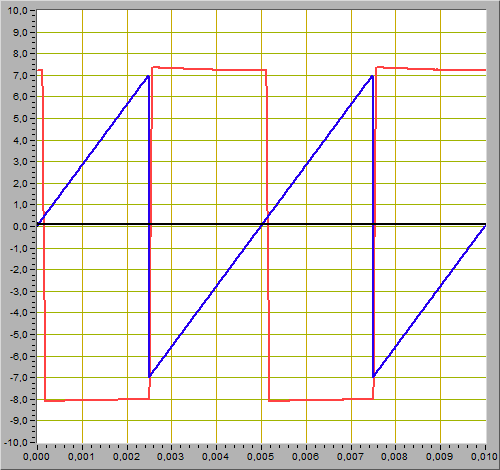
Task: Click the Y-axis label -10,0
Action: point(16,442)
